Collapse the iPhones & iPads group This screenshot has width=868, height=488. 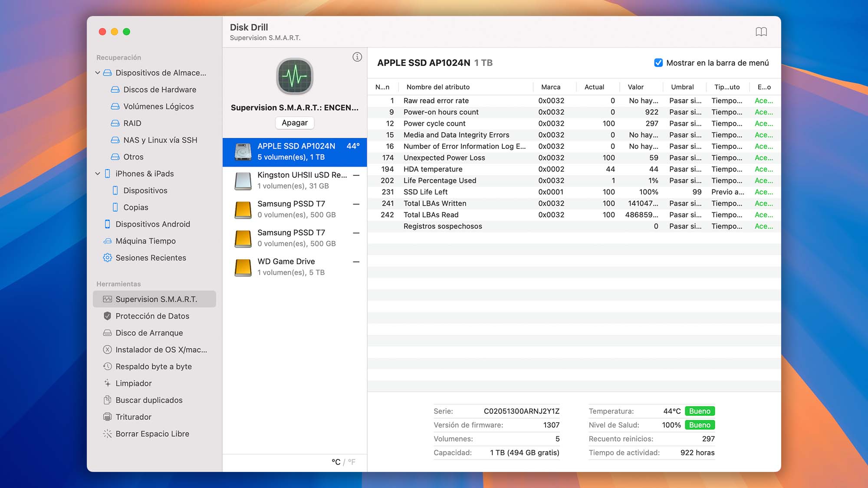click(x=98, y=174)
